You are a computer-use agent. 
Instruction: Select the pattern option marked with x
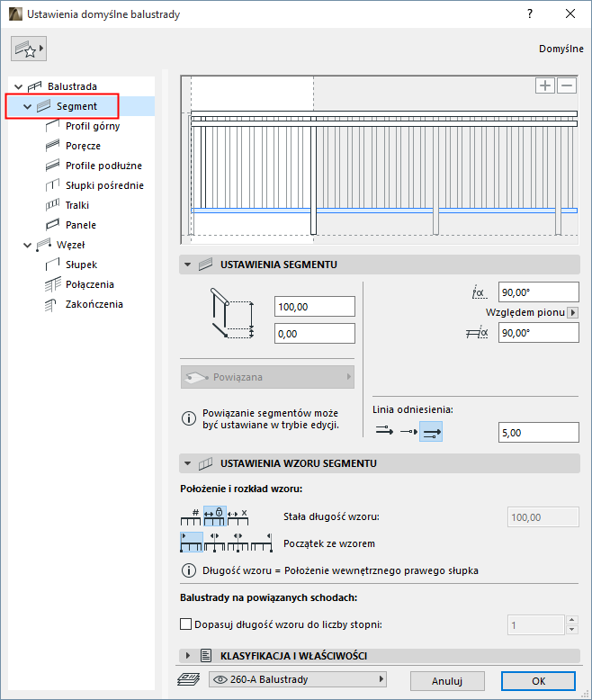click(238, 517)
